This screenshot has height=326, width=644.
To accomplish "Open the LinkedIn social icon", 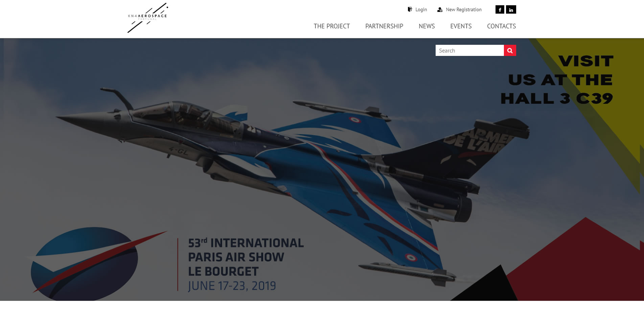I will point(511,9).
